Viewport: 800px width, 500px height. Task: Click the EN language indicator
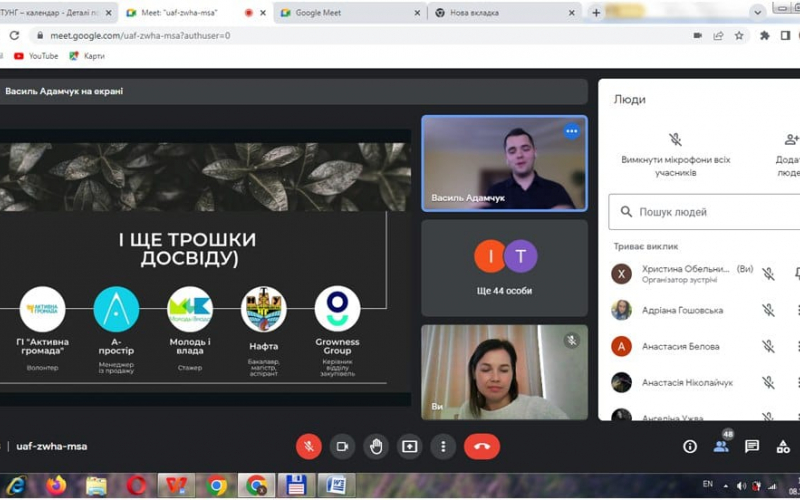pos(708,484)
